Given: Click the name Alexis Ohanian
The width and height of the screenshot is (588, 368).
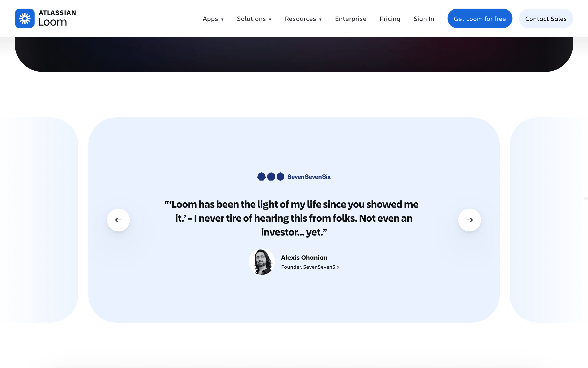Looking at the screenshot, I should [304, 258].
